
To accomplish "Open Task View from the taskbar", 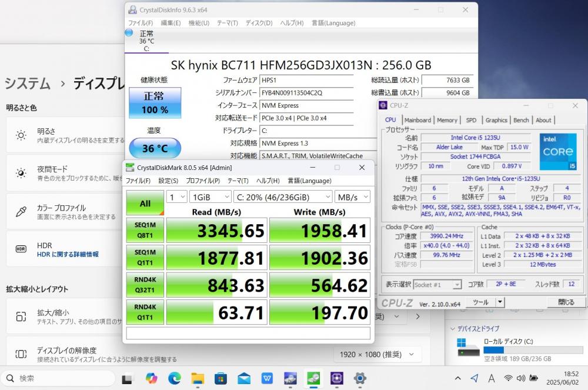I will pos(127,379).
